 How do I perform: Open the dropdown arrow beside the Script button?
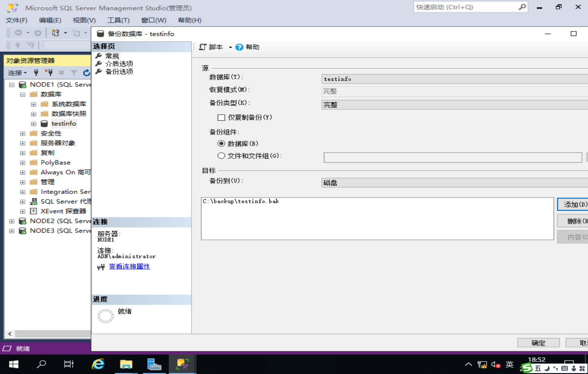point(231,47)
